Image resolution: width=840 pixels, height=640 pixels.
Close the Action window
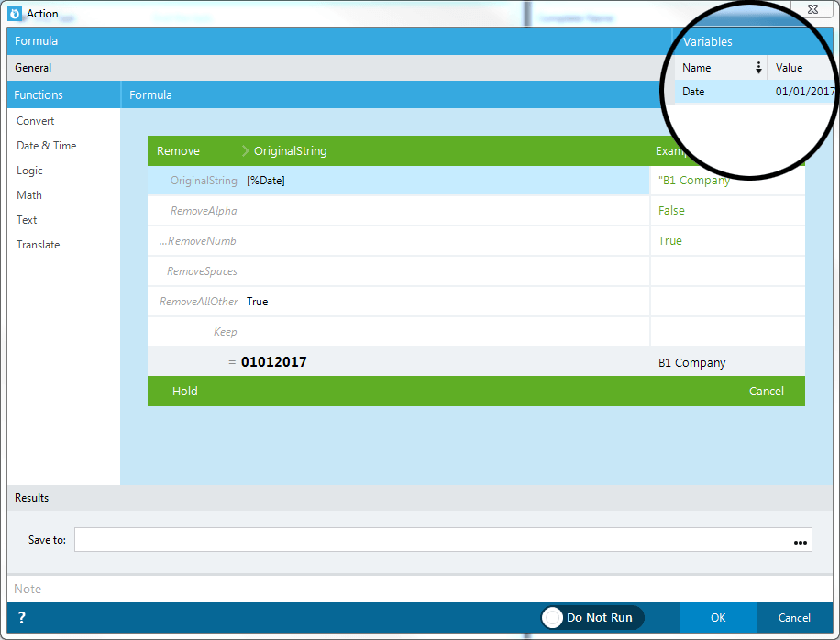(x=812, y=9)
